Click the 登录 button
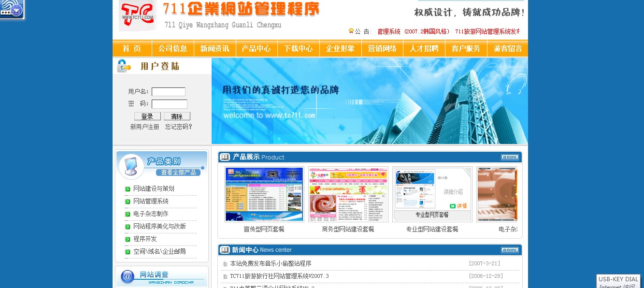Image resolution: width=644 pixels, height=288 pixels. pyautogui.click(x=147, y=116)
